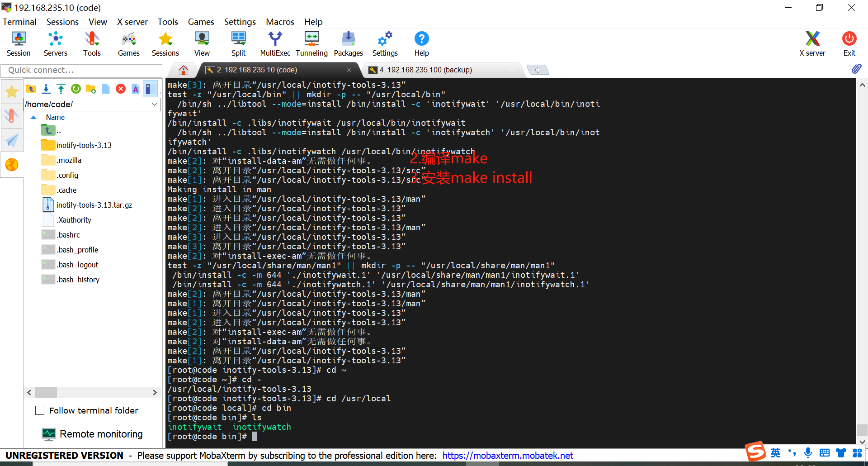
Task: Click the Sogou input method logo
Action: 755,452
